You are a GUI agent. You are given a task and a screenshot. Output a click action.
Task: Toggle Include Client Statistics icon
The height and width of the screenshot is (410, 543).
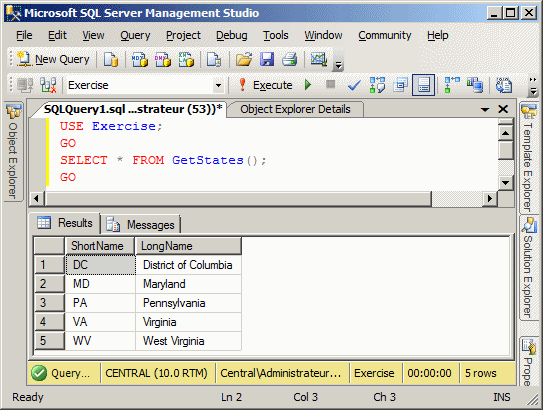(475, 85)
